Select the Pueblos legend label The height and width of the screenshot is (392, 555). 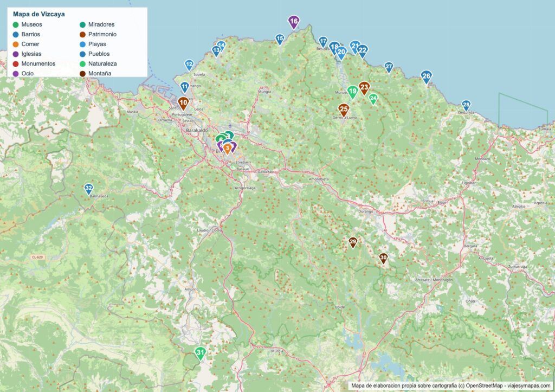pyautogui.click(x=99, y=54)
